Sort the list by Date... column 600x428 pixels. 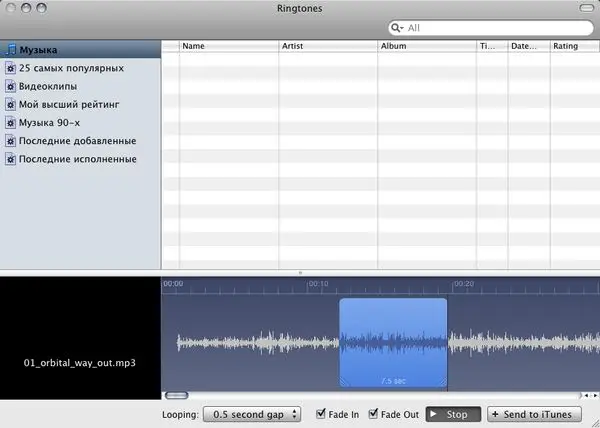(x=529, y=46)
